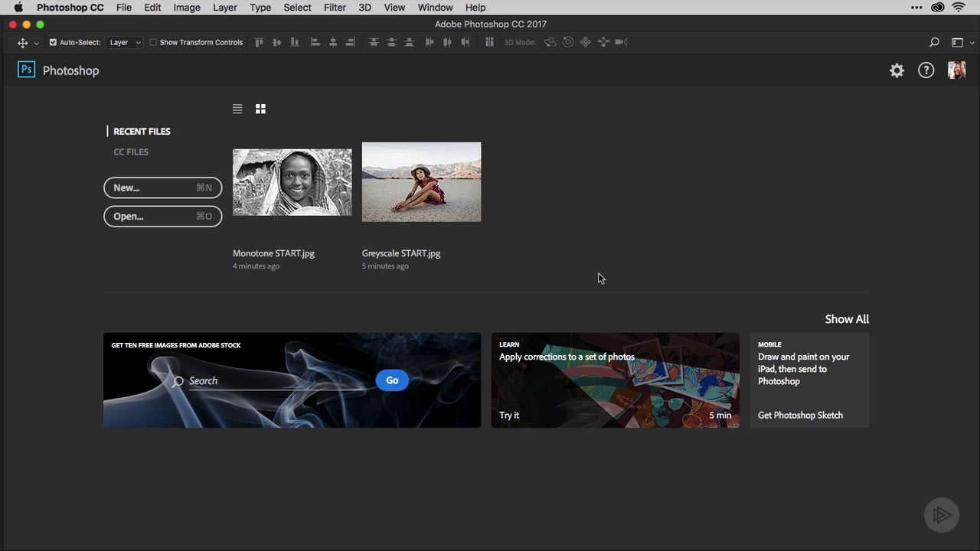Click the Creative Cloud menu bar icon
Image resolution: width=980 pixels, height=551 pixels.
938,8
